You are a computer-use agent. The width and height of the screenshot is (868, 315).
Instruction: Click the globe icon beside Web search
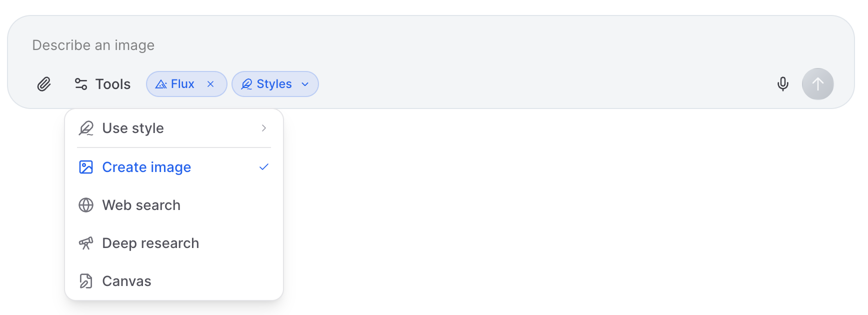(86, 205)
